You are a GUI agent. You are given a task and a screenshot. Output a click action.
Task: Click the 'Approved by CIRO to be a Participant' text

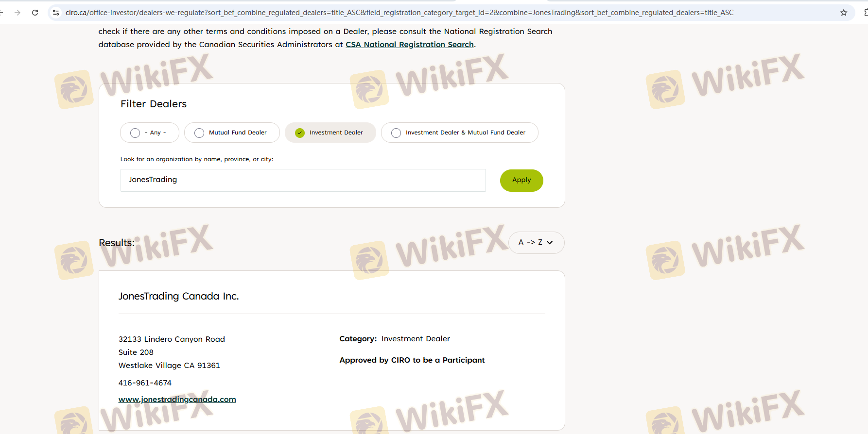tap(412, 360)
